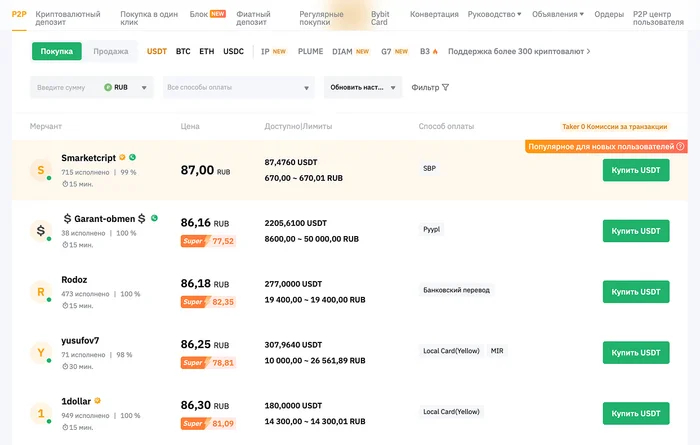Click the question mark icon on popular banner

pos(680,147)
